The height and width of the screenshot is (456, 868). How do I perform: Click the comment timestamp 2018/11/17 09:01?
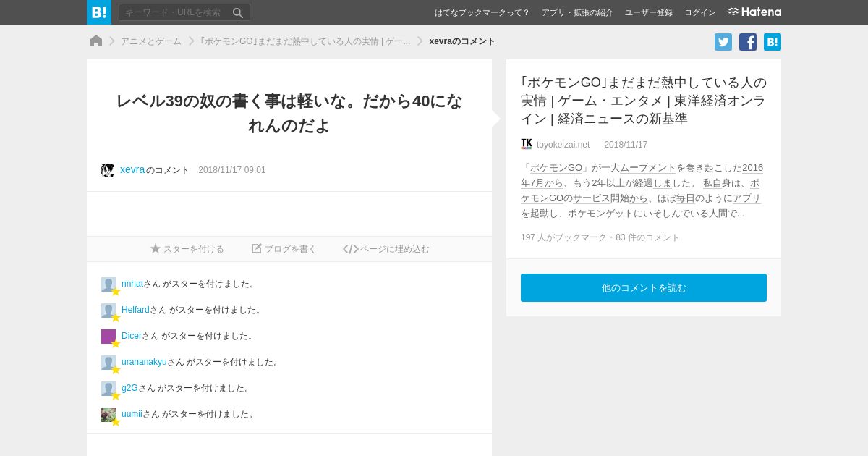point(232,170)
